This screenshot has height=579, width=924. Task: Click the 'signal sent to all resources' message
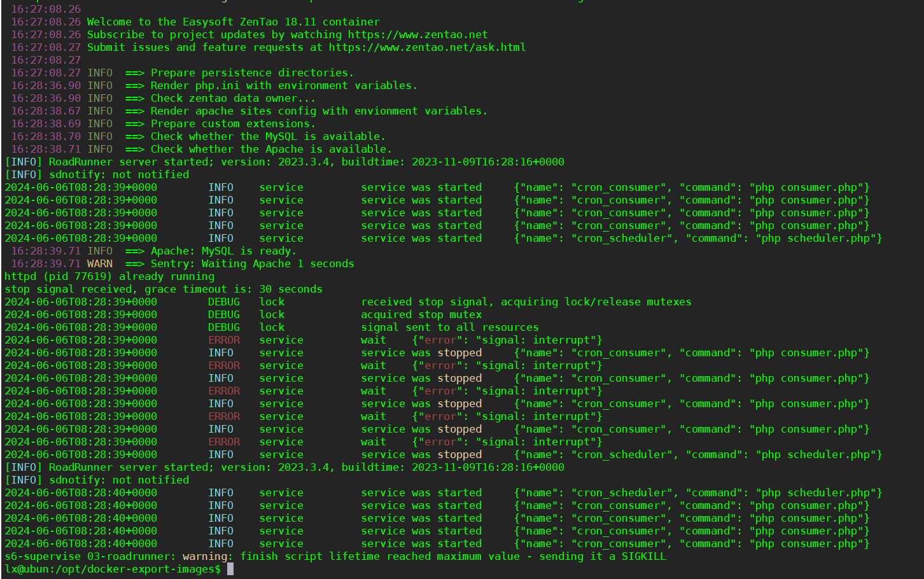click(449, 328)
